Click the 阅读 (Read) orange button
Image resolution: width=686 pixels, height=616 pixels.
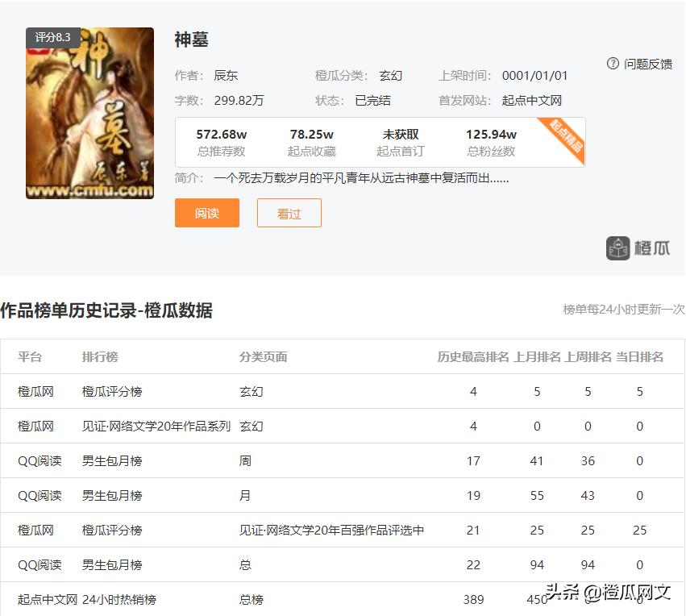tap(207, 213)
